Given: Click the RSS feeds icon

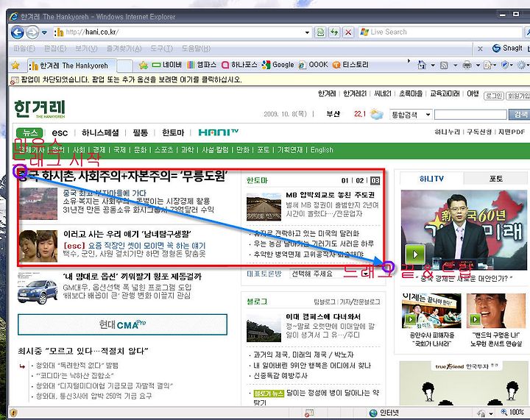Looking at the screenshot, I should [444, 65].
